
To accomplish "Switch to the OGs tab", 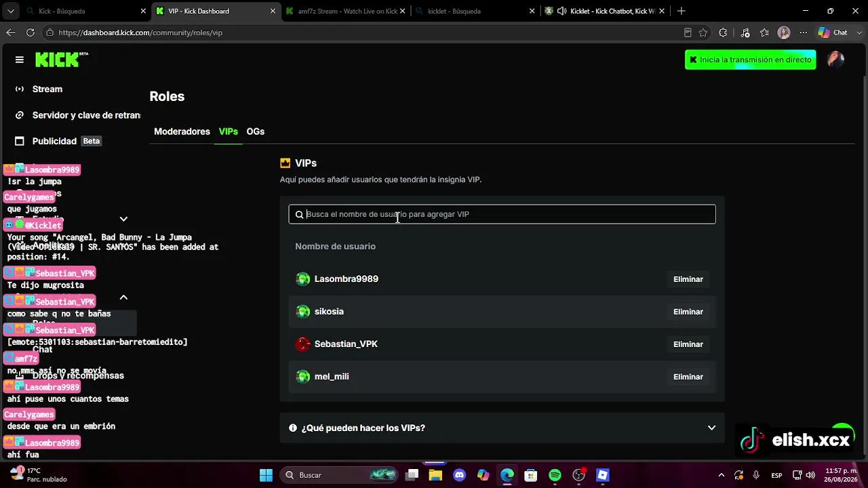I will pyautogui.click(x=256, y=131).
